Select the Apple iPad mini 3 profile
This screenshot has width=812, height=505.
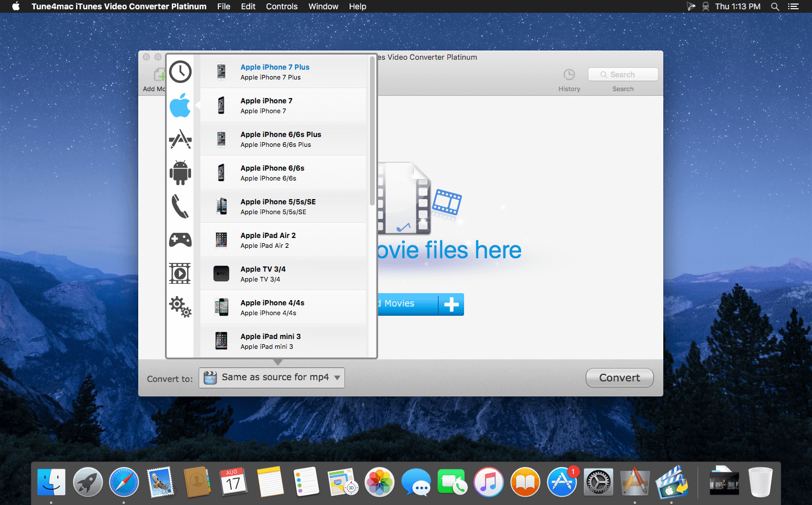tap(283, 340)
